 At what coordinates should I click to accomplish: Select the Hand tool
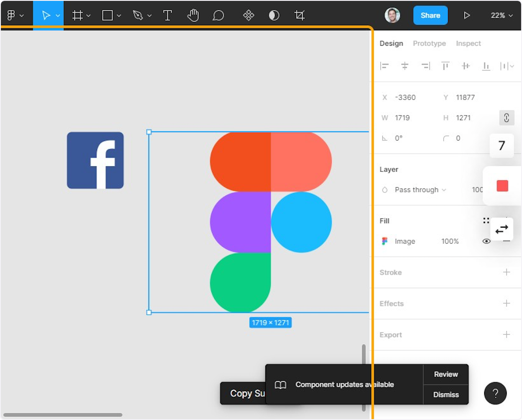pyautogui.click(x=193, y=16)
